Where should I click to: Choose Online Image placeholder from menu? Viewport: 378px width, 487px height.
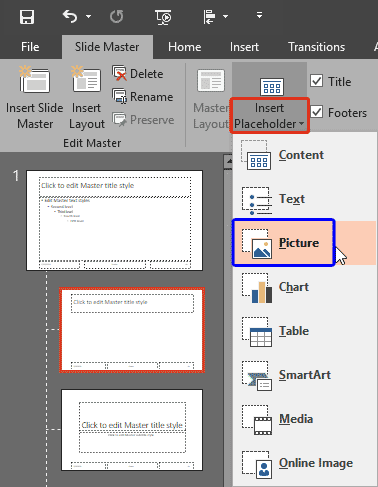(305, 463)
